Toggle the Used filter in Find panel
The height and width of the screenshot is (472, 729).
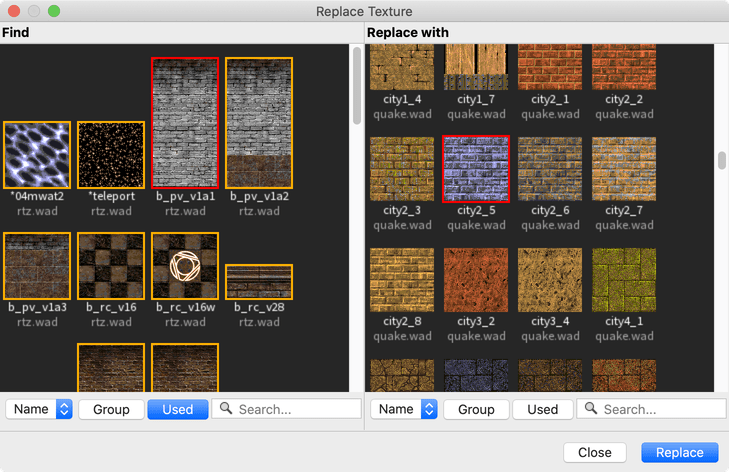[177, 409]
